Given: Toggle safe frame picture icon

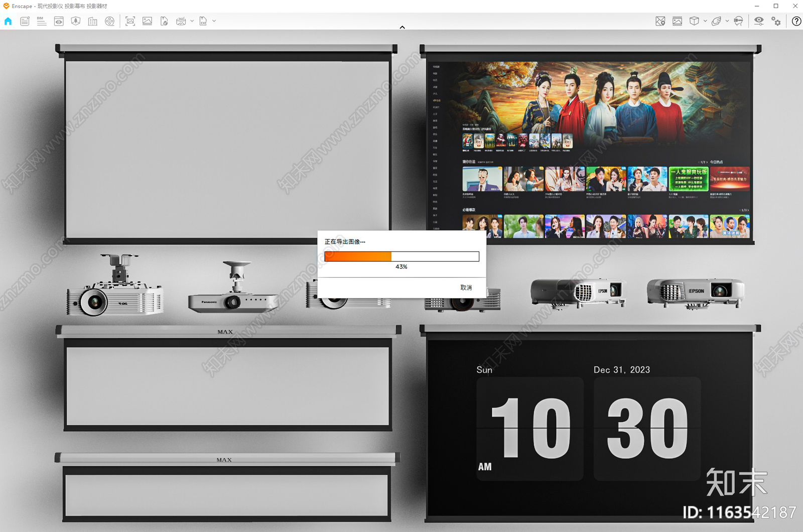Looking at the screenshot, I should [x=678, y=21].
